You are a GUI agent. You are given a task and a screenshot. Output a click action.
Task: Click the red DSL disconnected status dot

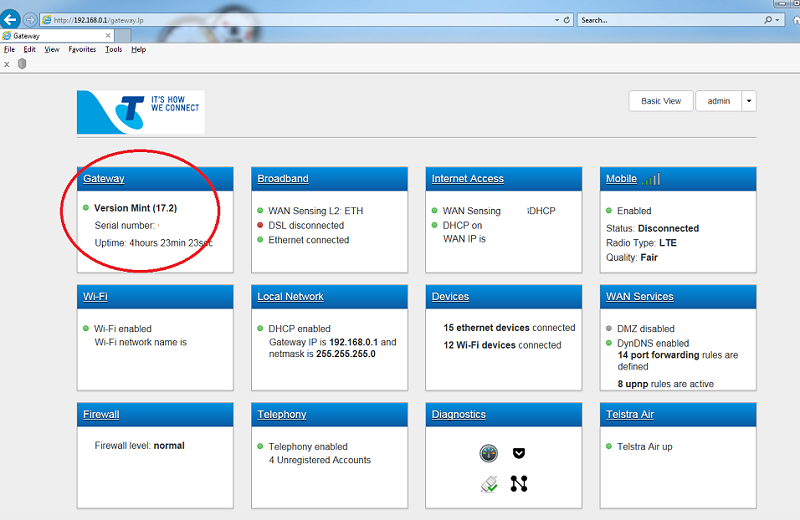260,225
